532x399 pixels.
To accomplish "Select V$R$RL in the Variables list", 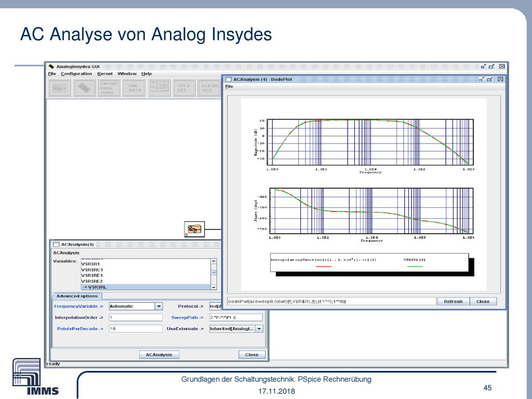I will click(x=145, y=287).
